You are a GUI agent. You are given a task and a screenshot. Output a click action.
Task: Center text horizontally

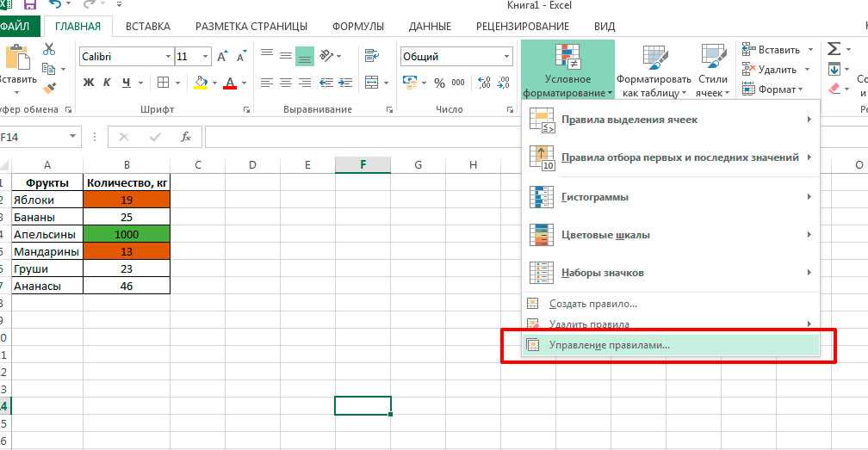point(286,83)
